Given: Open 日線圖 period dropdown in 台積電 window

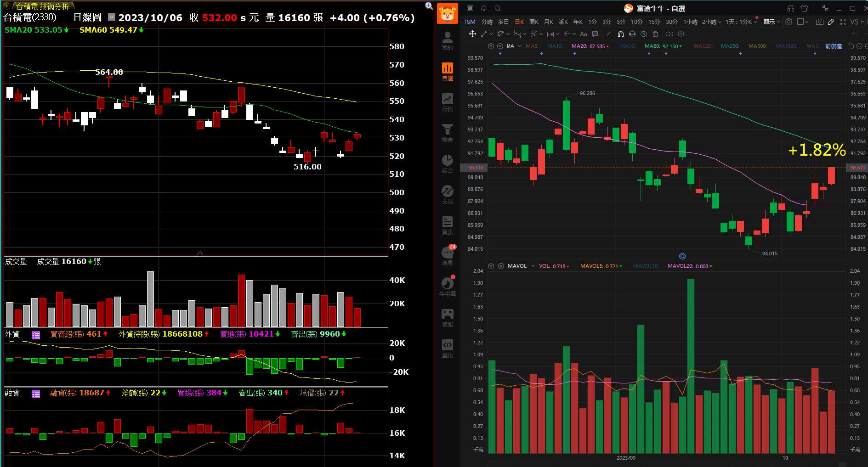Looking at the screenshot, I should (x=112, y=17).
